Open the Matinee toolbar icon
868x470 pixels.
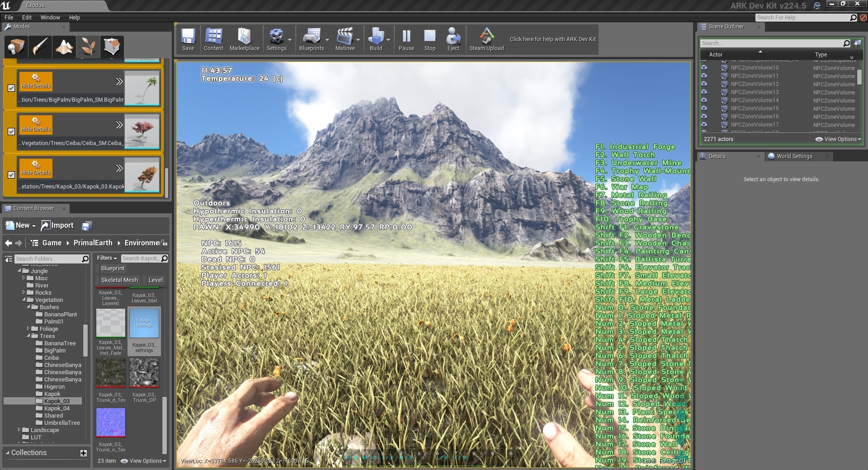pos(345,39)
